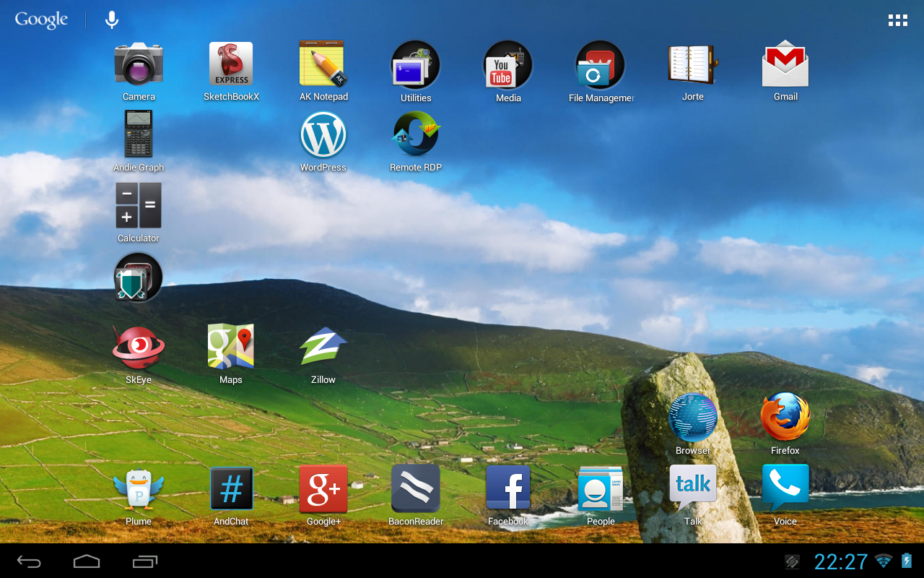
Task: Launch the Zillow app
Action: pyautogui.click(x=323, y=354)
